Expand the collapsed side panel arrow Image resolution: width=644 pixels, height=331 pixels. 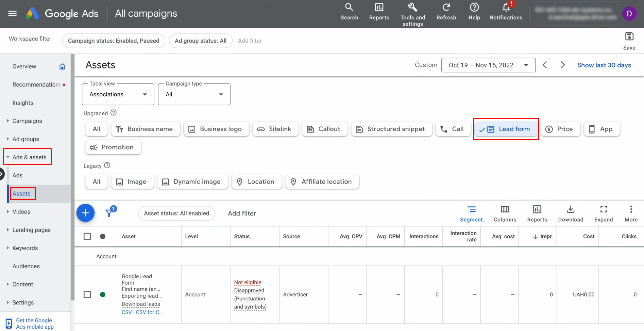pos(2,174)
